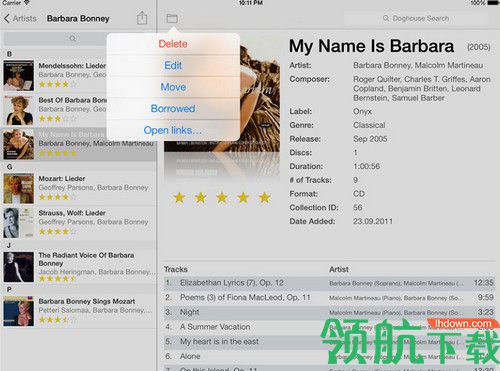Viewport: 500px width, 371px height.
Task: Tap the sidebar search magnifier field
Action: 73,38
